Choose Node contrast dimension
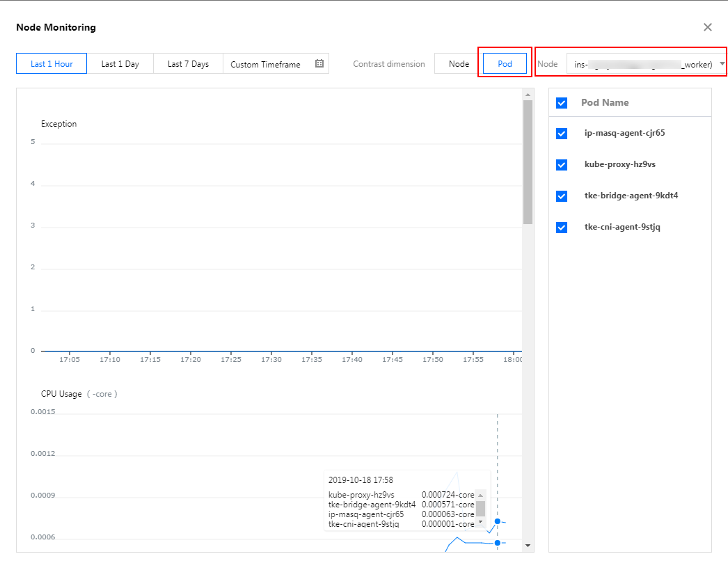The image size is (728, 570). click(459, 63)
